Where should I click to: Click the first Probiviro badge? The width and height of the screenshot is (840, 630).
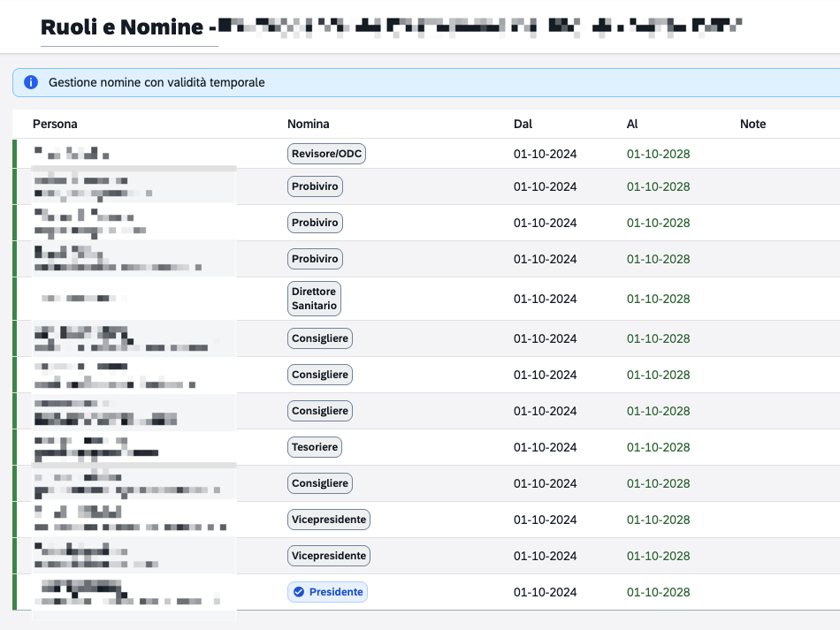click(315, 186)
